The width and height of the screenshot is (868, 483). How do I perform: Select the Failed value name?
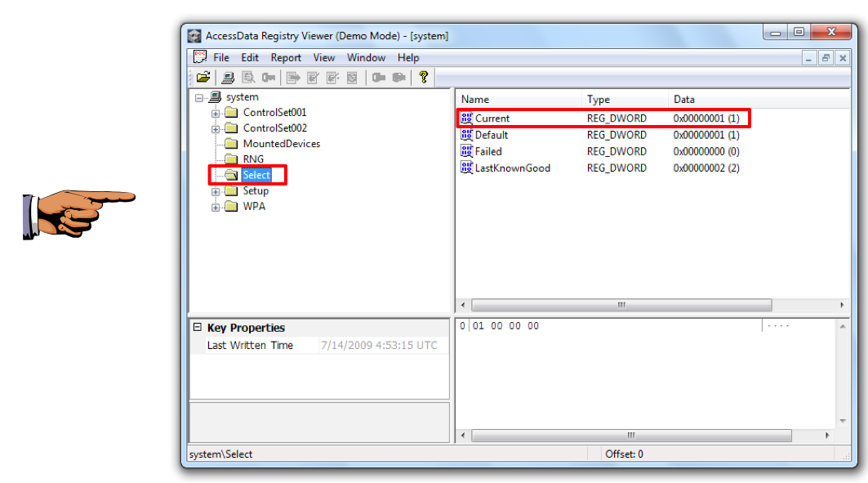pyautogui.click(x=488, y=152)
